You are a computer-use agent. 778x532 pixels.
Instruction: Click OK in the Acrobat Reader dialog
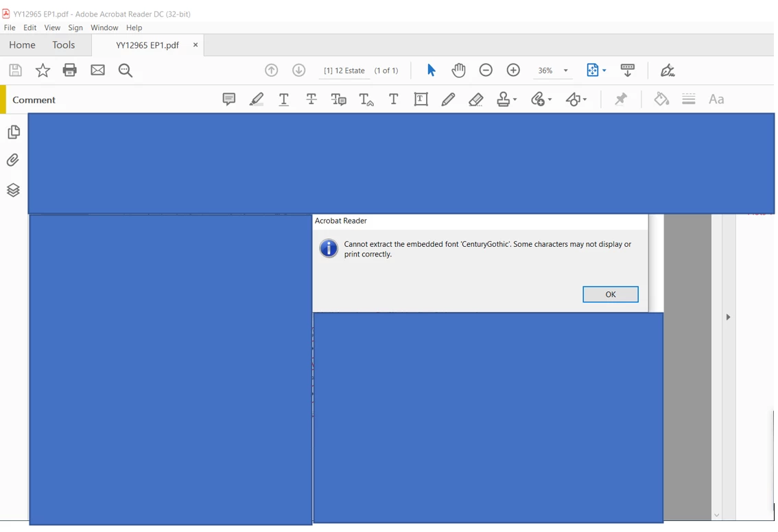pyautogui.click(x=611, y=295)
